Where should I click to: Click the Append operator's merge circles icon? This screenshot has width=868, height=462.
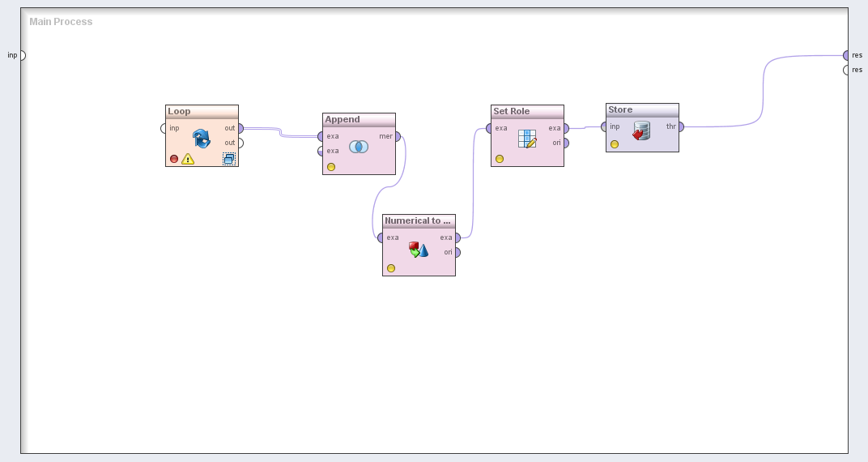pos(359,147)
